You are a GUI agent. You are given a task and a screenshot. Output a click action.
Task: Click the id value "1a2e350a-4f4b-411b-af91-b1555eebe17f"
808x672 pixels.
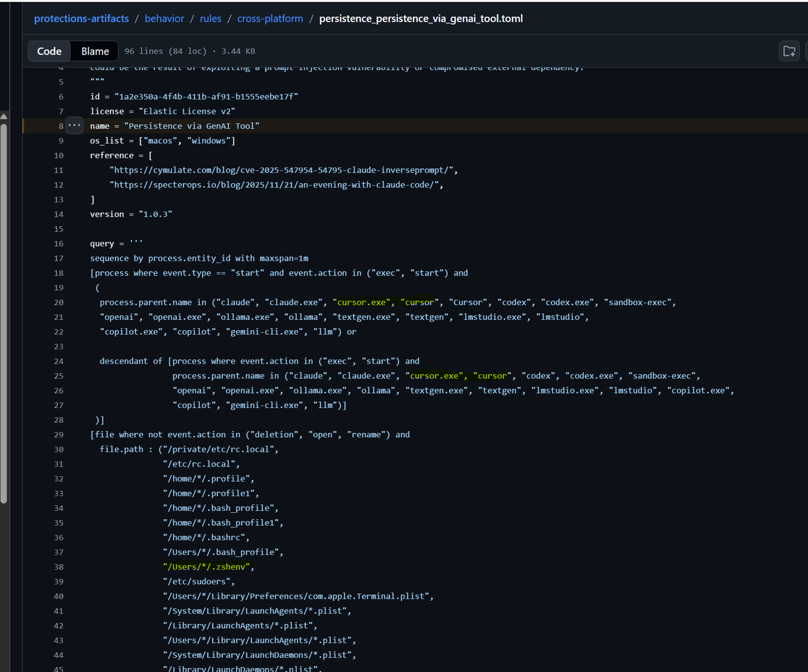pos(206,96)
